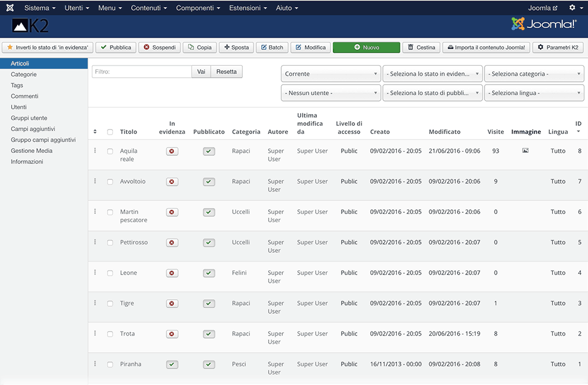This screenshot has height=385, width=588.
Task: Click the Filtro search input field
Action: [142, 72]
